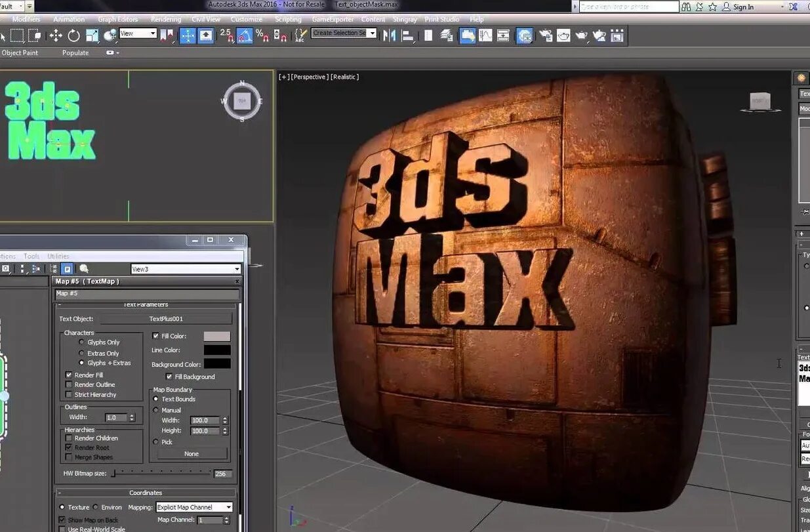Click the Rendered Frame Window icon
The height and width of the screenshot is (532, 810).
[x=563, y=35]
